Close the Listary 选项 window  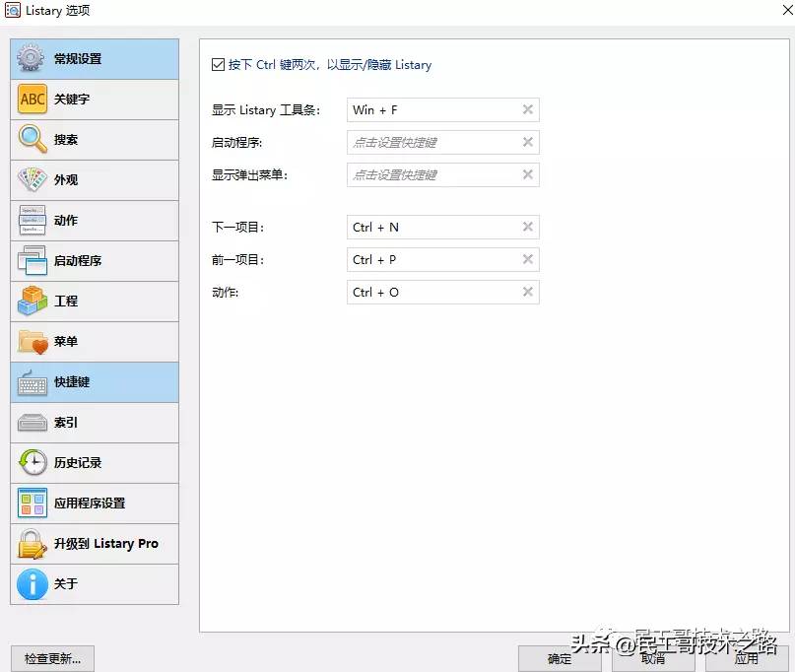point(787,10)
